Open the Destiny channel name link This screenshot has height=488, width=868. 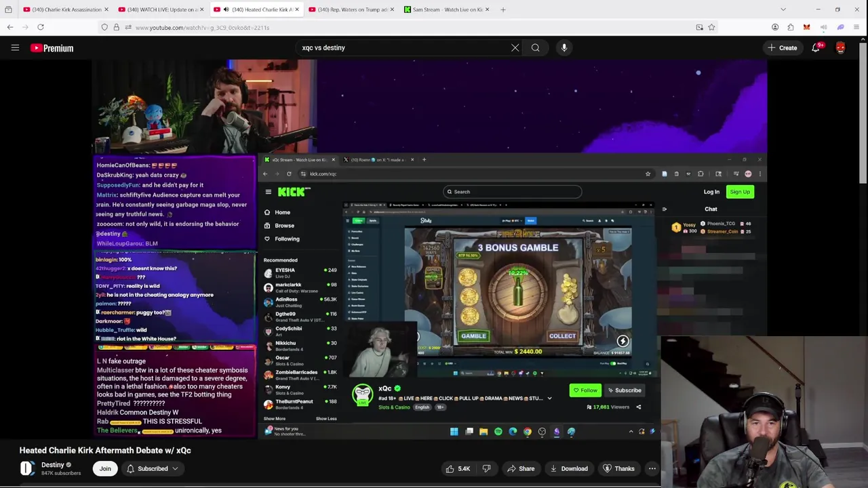pos(52,465)
